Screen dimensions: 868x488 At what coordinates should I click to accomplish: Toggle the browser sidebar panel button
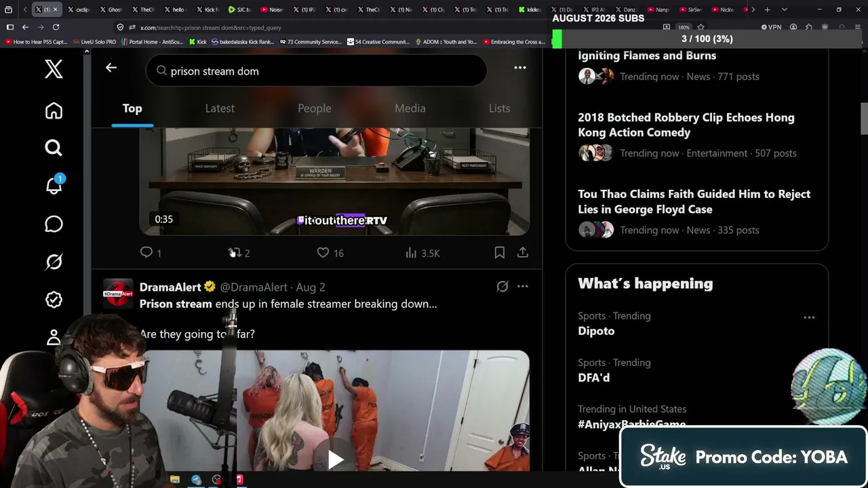10,27
